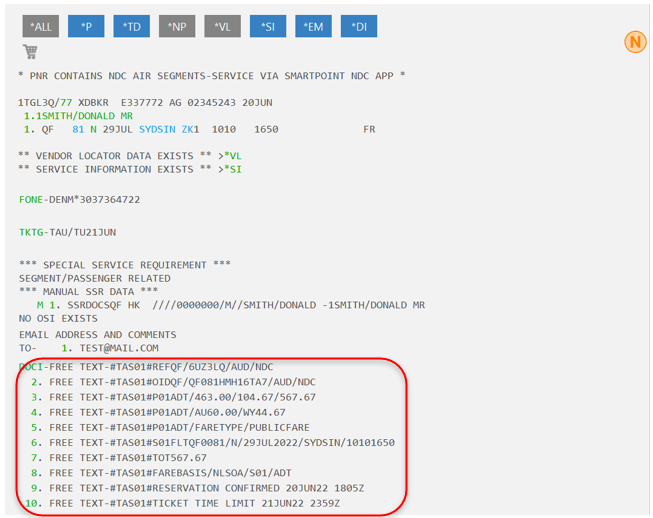The image size is (653, 518).
Task: Click departure time 1010
Action: tap(224, 129)
